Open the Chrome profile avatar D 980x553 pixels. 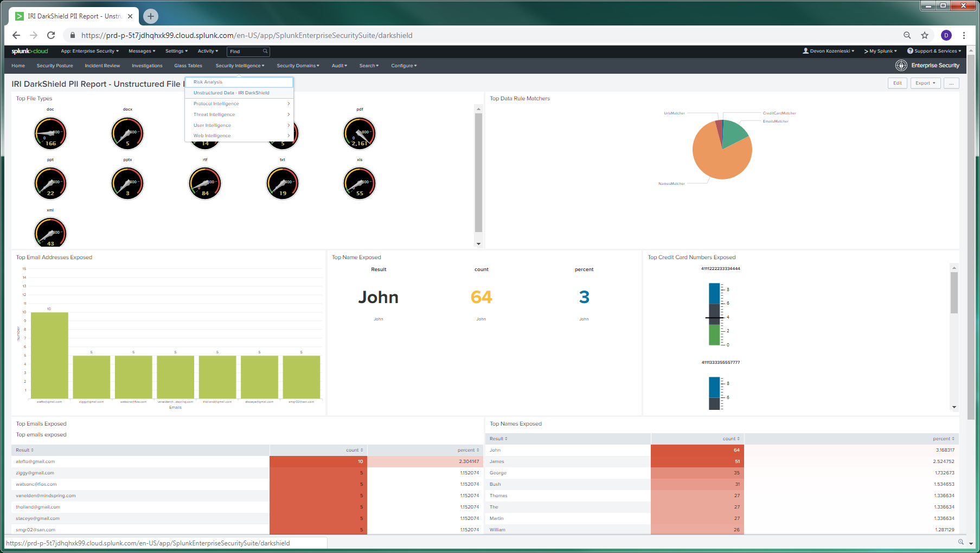point(946,35)
